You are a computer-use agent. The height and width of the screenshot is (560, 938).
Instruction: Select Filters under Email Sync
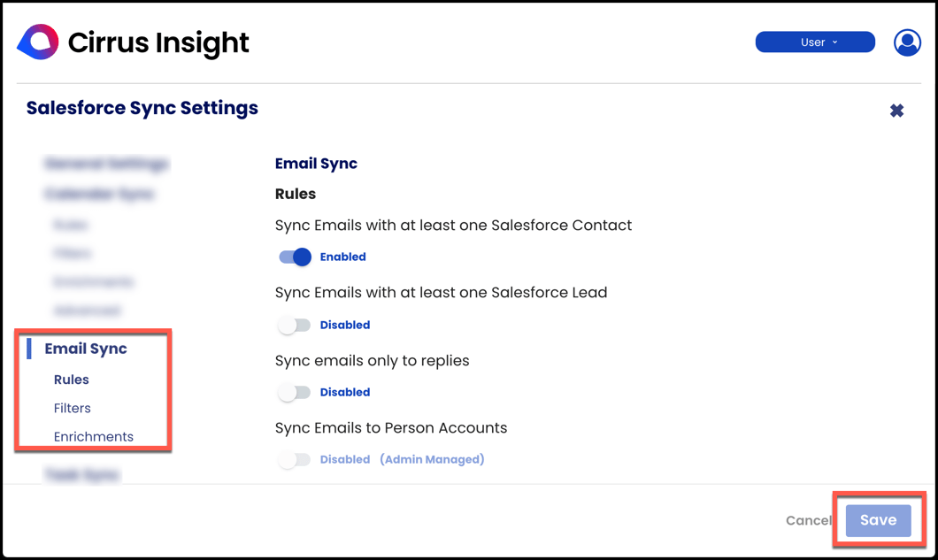pyautogui.click(x=72, y=408)
